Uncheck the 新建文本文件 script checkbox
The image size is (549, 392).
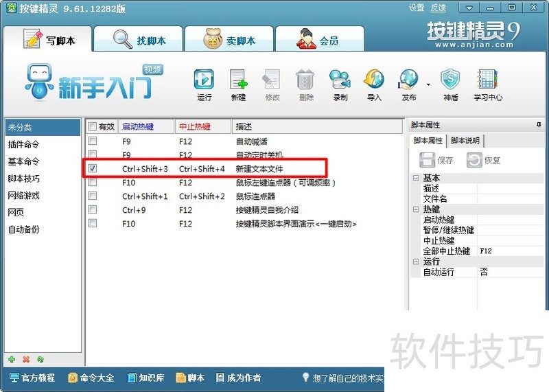[x=93, y=168]
